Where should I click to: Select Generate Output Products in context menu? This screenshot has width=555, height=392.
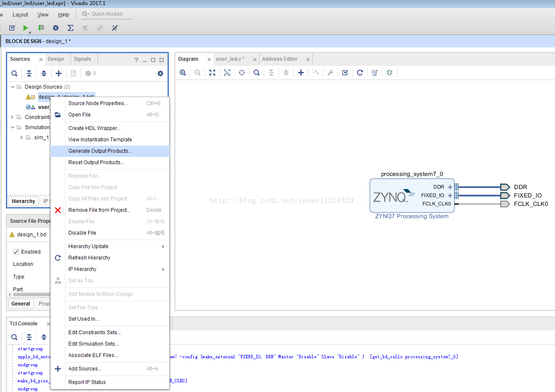(x=110, y=151)
